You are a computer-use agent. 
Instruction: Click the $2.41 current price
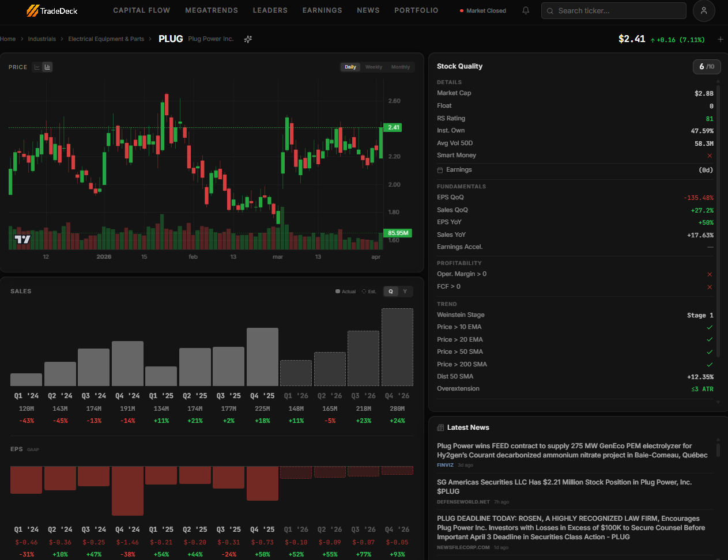tap(632, 39)
